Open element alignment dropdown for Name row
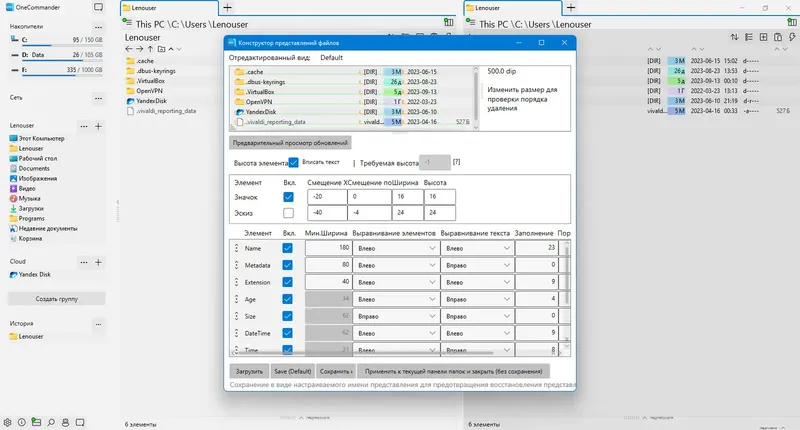800x430 pixels. click(396, 248)
